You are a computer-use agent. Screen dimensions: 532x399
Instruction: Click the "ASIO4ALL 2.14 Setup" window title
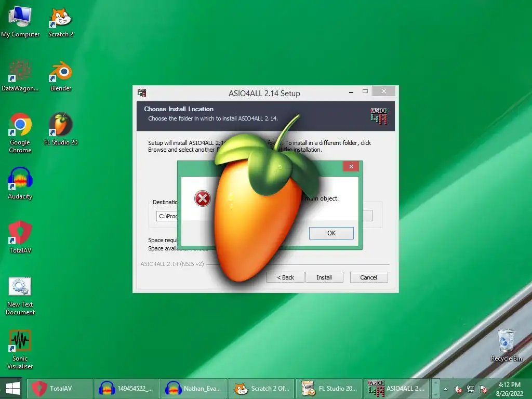point(264,93)
